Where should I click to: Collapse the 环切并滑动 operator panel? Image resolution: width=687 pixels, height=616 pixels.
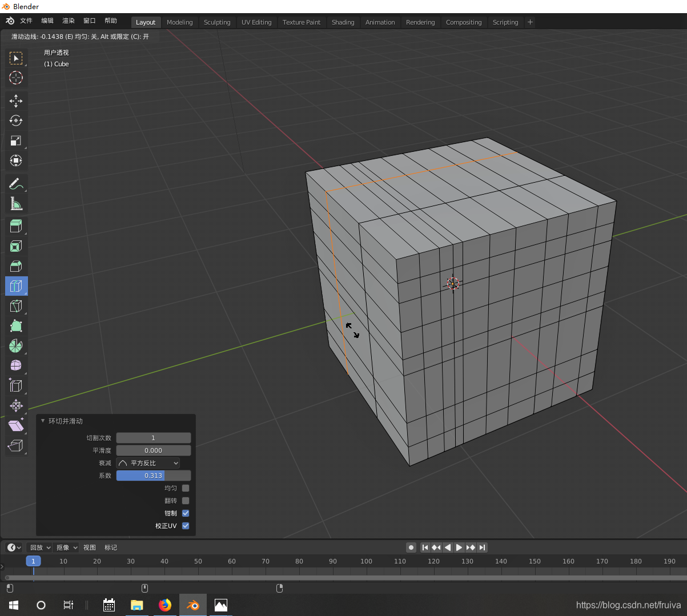tap(43, 421)
